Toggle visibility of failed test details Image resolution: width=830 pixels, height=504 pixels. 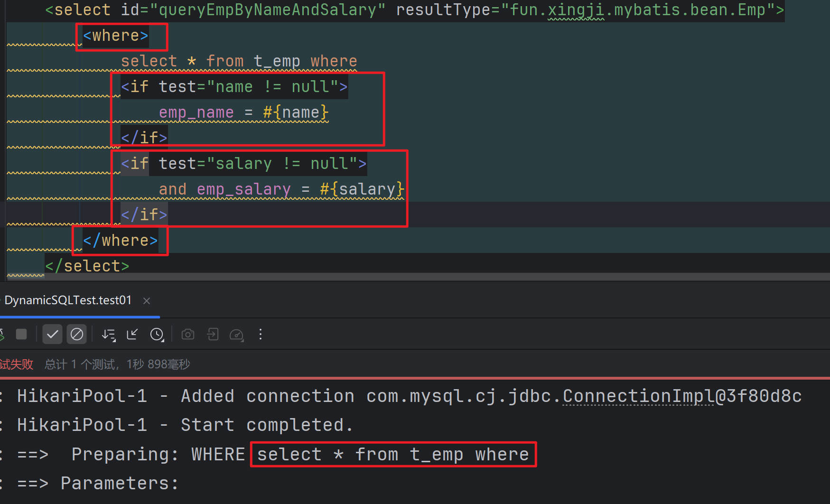pos(76,334)
